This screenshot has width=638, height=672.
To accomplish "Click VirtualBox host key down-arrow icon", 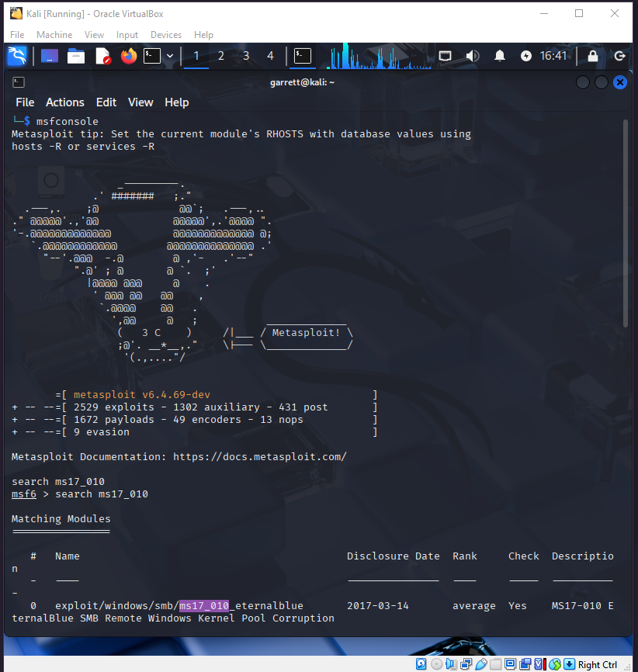I will pos(570,664).
